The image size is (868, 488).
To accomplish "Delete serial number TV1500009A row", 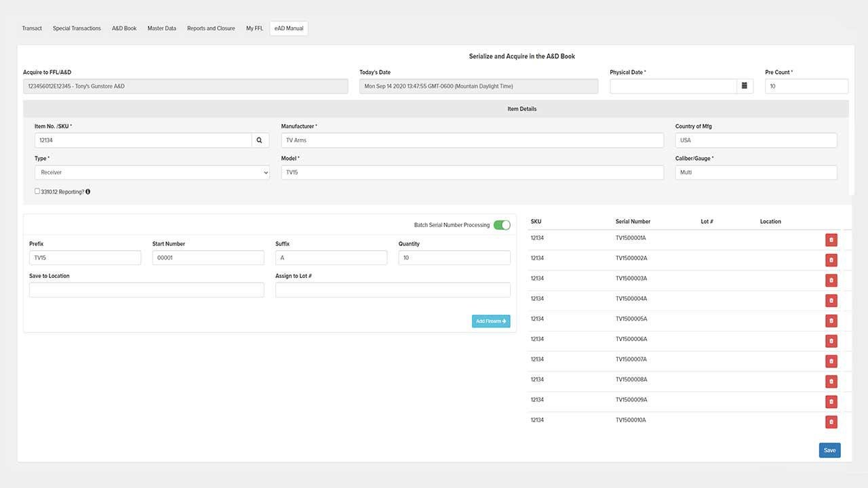I will (831, 402).
